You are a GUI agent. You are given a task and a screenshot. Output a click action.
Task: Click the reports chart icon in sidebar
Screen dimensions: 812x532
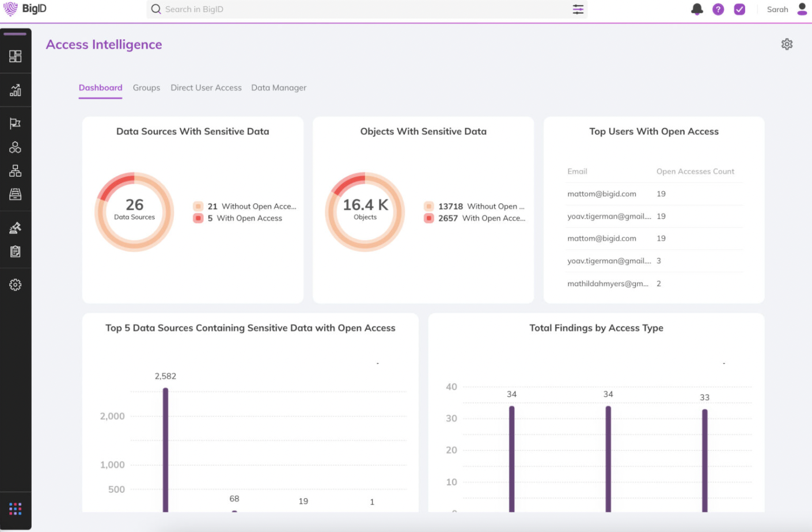pyautogui.click(x=16, y=90)
